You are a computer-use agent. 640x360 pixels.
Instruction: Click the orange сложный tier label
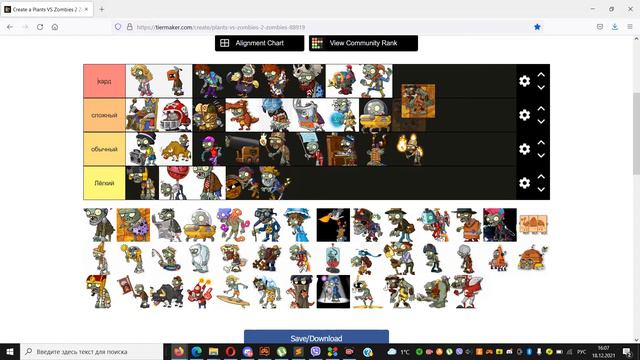coord(104,115)
